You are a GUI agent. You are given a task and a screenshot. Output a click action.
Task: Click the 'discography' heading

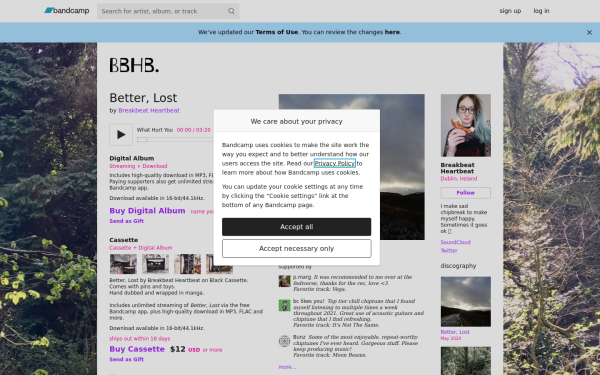458,266
